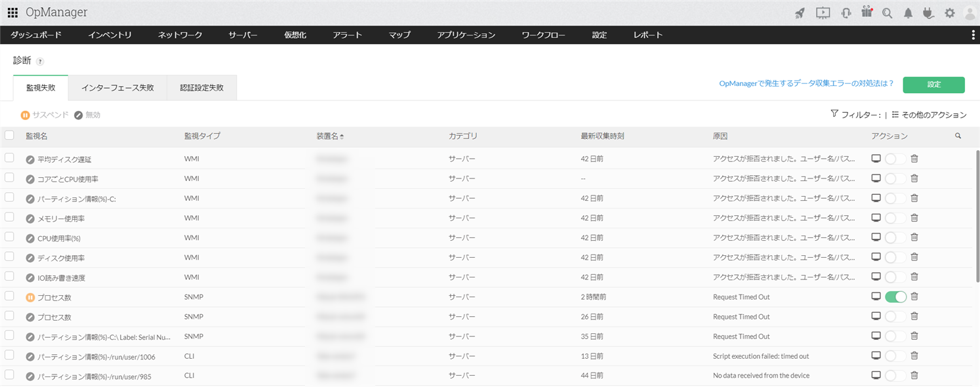This screenshot has height=387, width=980.
Task: Open the アラート menu
Action: click(x=347, y=35)
